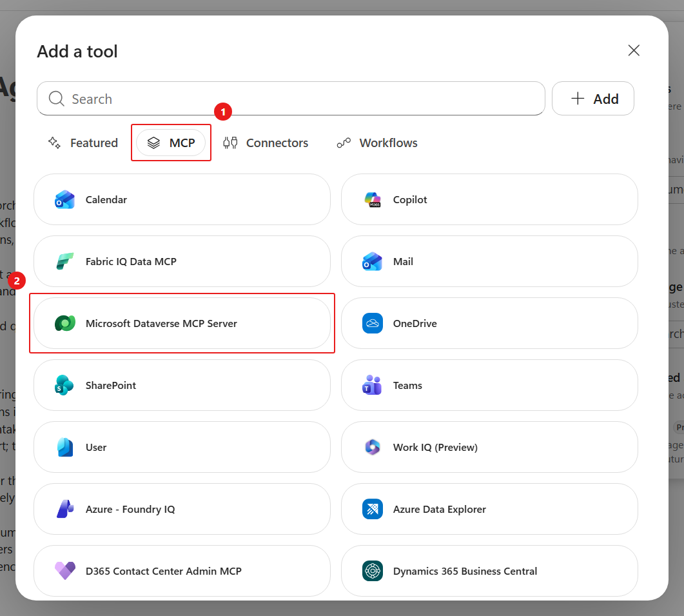684x616 pixels.
Task: Click the plus icon on Add button
Action: point(578,99)
